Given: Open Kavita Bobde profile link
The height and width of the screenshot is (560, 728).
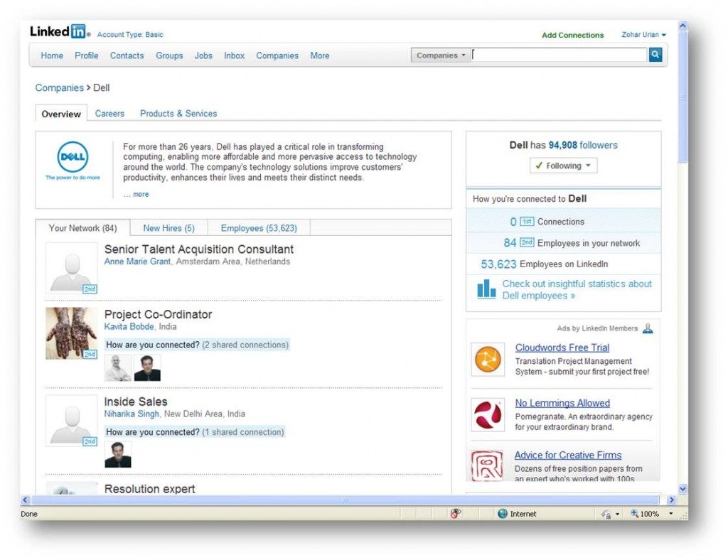Looking at the screenshot, I should pyautogui.click(x=129, y=327).
